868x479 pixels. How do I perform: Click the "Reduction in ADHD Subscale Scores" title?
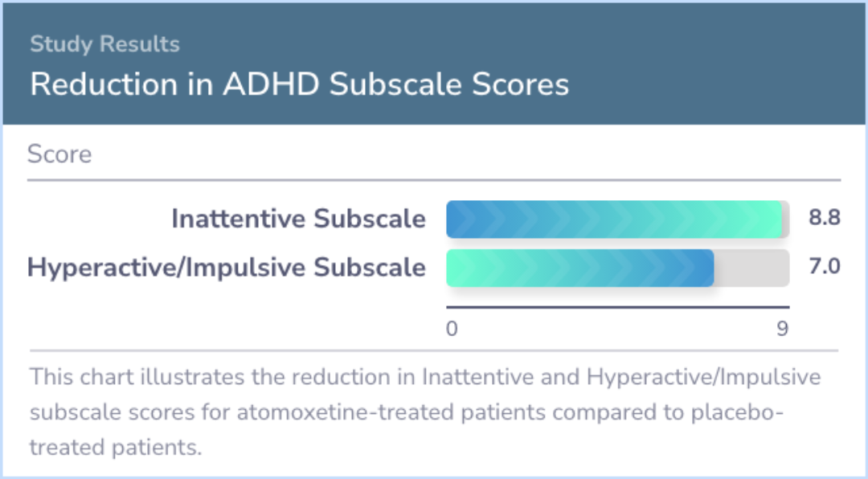(299, 84)
